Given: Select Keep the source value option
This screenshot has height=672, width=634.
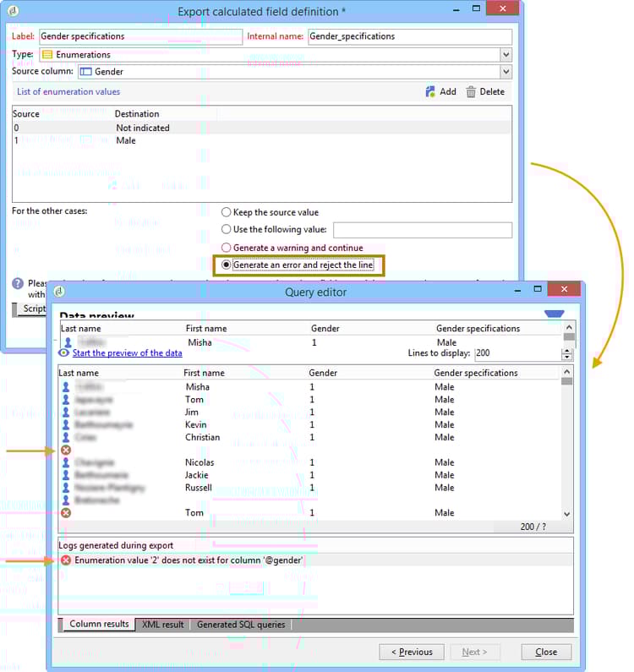Looking at the screenshot, I should 226,212.
